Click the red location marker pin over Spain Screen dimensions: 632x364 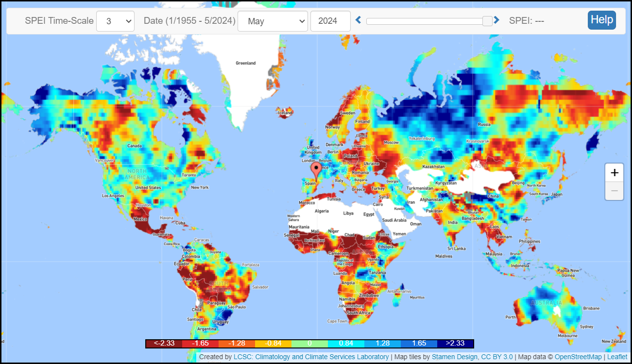(x=316, y=170)
